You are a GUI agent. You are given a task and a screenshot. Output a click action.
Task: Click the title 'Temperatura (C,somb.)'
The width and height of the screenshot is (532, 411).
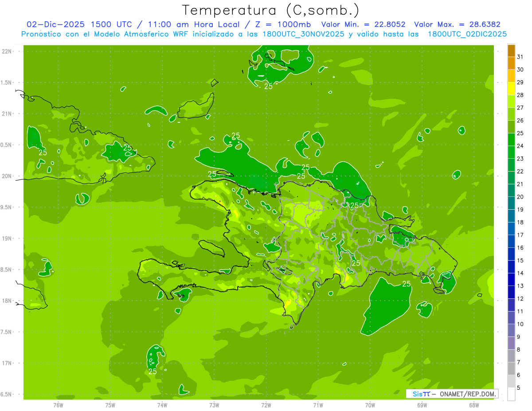(271, 10)
